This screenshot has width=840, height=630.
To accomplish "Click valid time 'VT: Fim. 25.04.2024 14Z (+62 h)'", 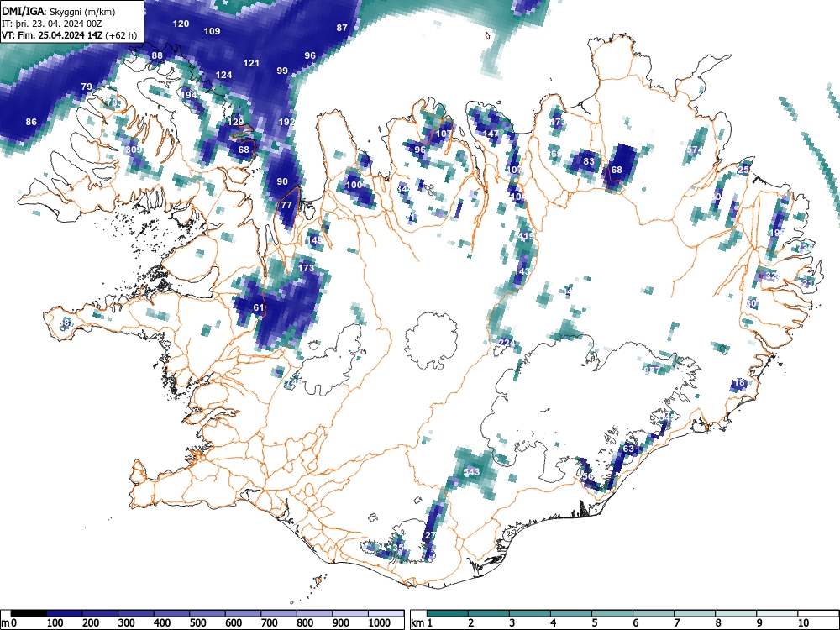I will (69, 35).
